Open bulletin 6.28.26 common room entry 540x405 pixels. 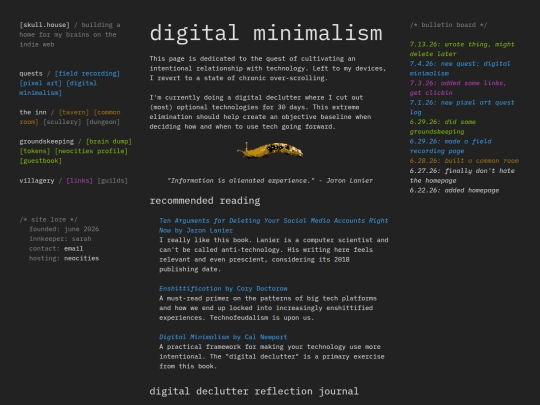[x=464, y=161]
